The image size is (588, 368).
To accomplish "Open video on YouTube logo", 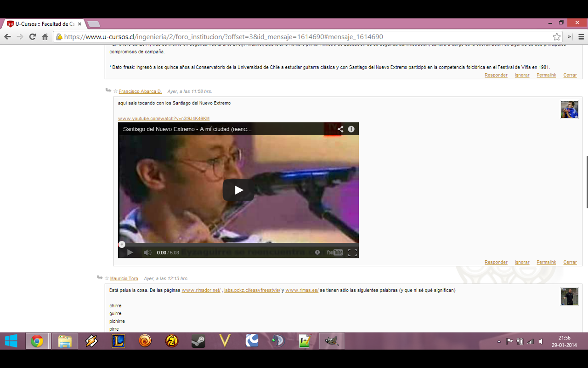I will coord(334,253).
